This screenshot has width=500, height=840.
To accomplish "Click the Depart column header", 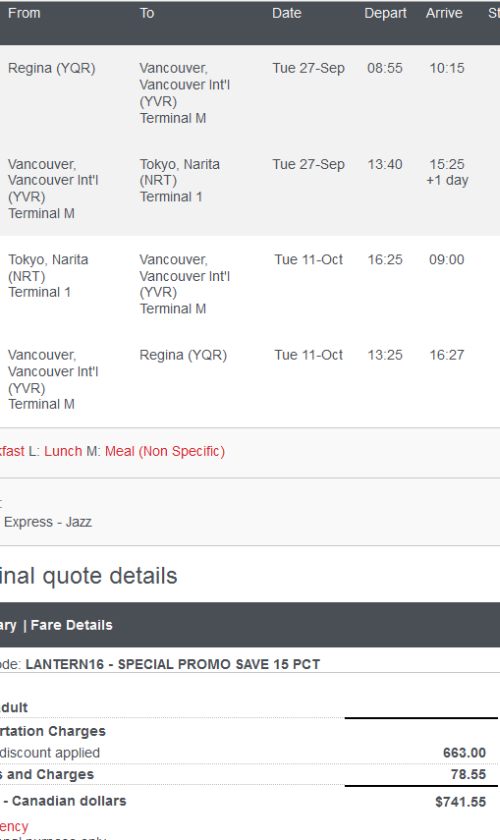I will click(385, 13).
